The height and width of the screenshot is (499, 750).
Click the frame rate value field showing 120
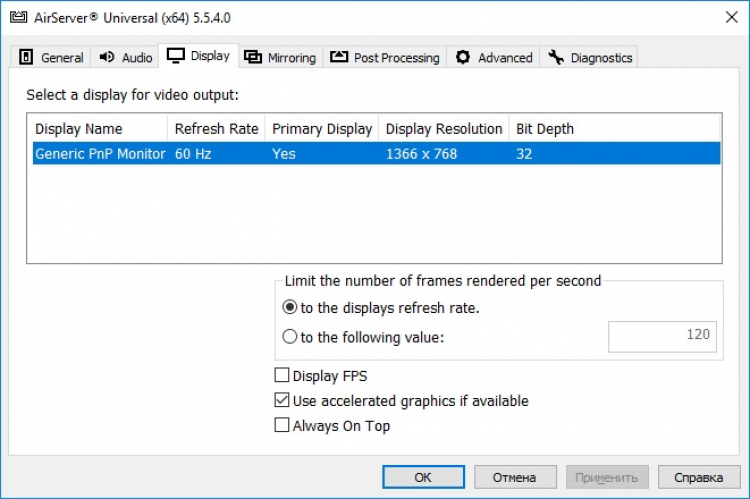662,337
